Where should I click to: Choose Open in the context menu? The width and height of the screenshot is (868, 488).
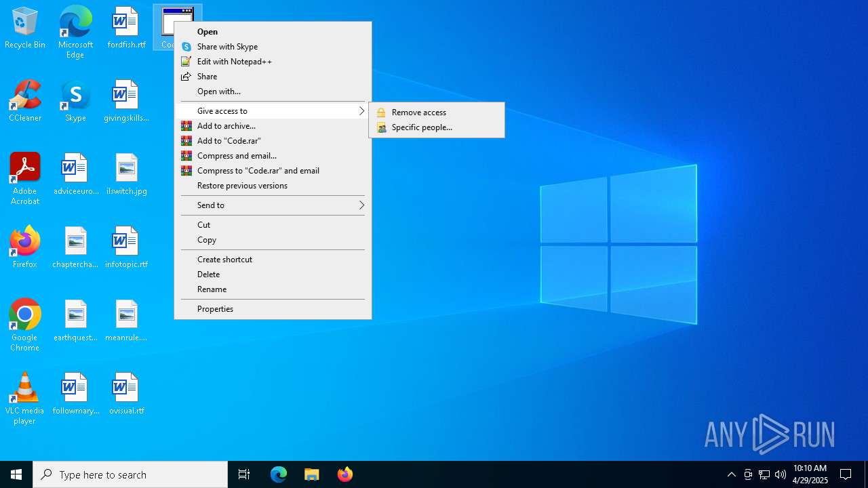tap(273, 32)
